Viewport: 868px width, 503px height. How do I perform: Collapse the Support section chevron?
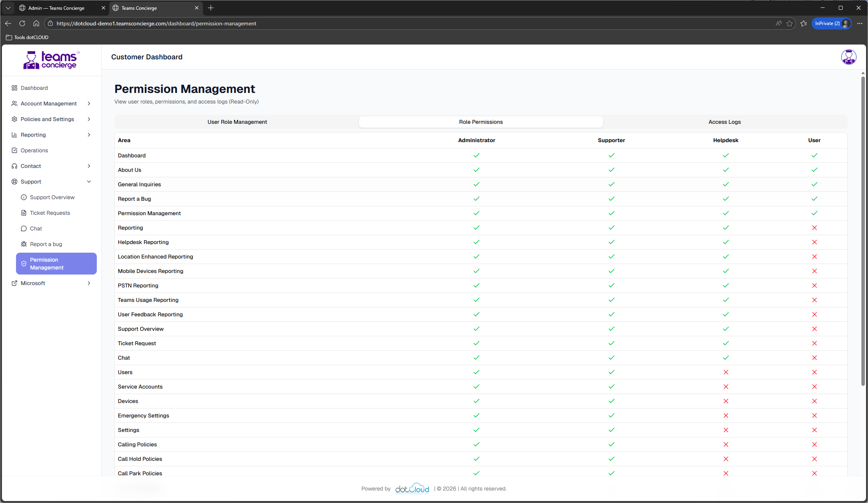89,182
